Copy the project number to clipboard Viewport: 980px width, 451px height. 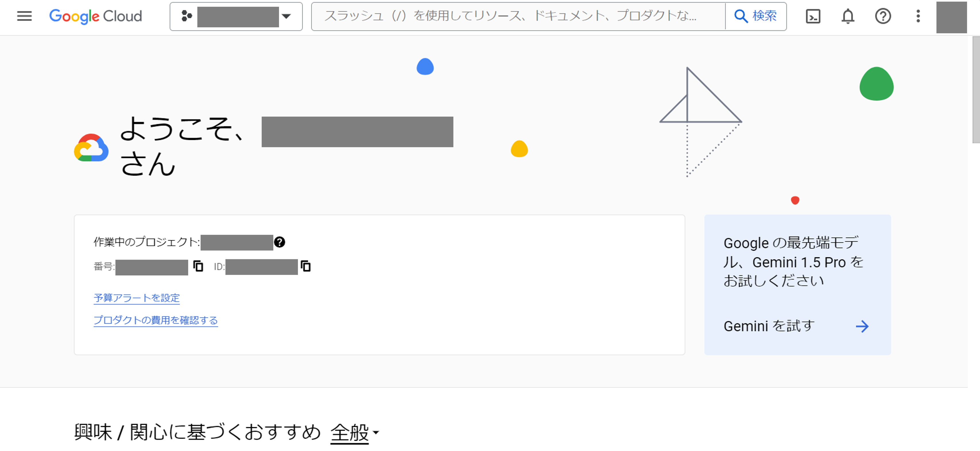(x=198, y=266)
